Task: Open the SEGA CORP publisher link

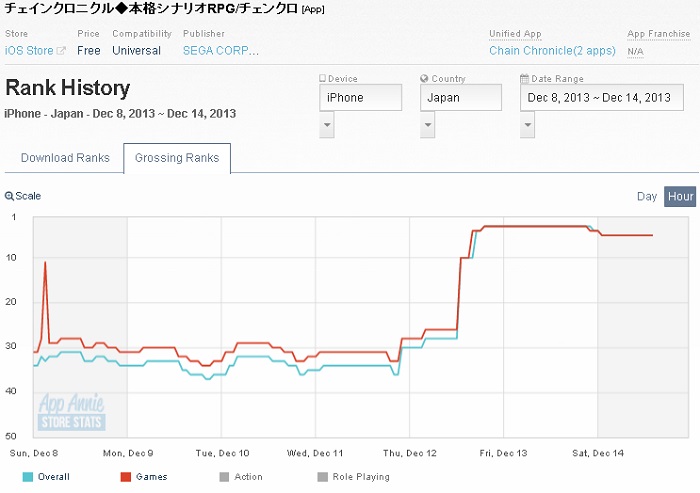Action: (x=220, y=51)
